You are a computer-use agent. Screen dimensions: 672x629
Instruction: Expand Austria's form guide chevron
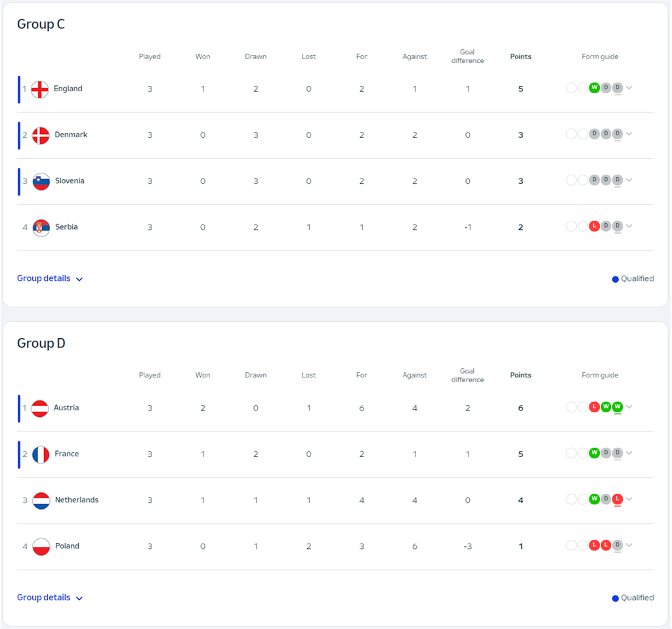[629, 407]
